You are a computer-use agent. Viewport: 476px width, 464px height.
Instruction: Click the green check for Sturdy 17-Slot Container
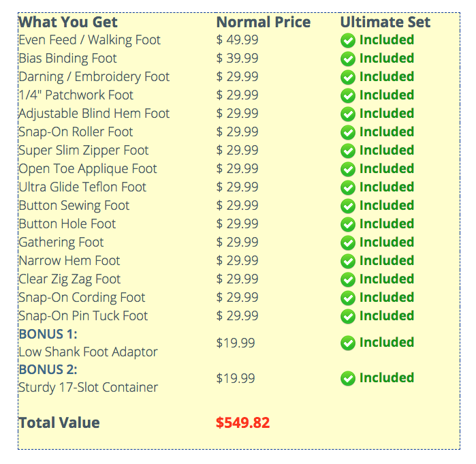(348, 379)
